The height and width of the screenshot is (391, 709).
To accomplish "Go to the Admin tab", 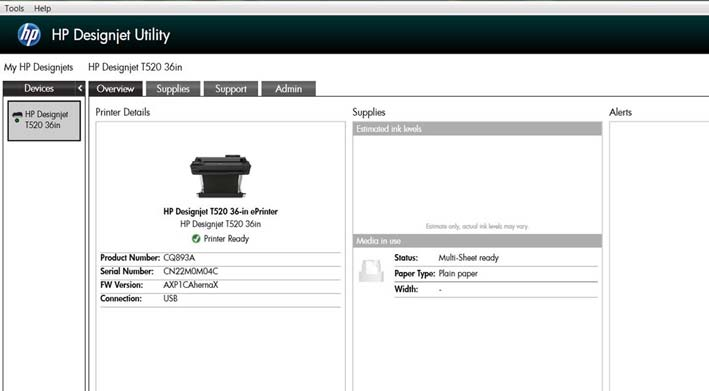I will pos(288,89).
